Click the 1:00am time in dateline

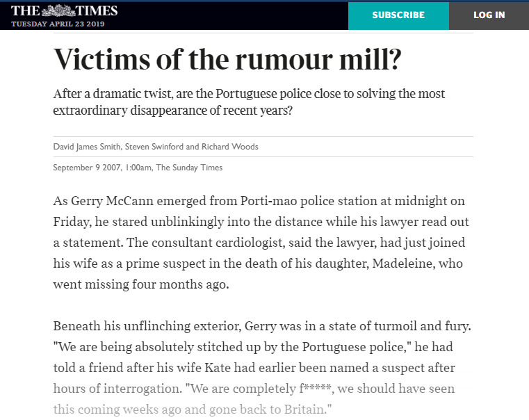(x=138, y=168)
